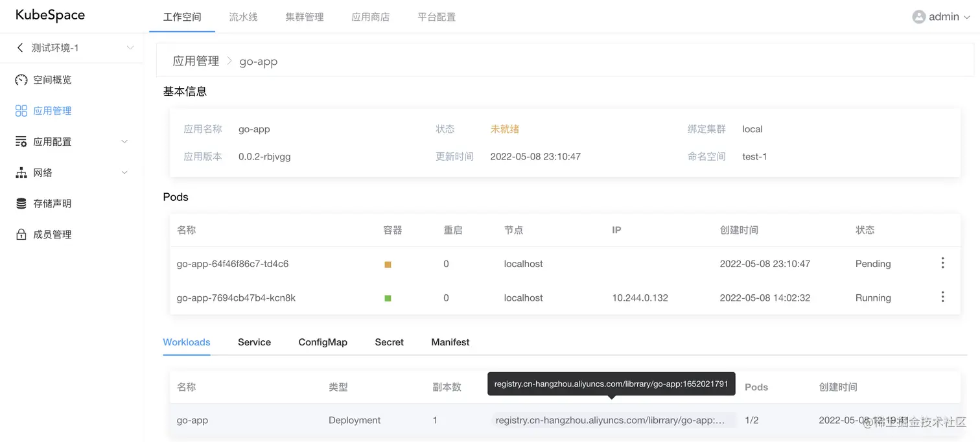Click pod name go-app-64f46f86c7-td4c6
The width and height of the screenshot is (980, 442).
pos(233,264)
